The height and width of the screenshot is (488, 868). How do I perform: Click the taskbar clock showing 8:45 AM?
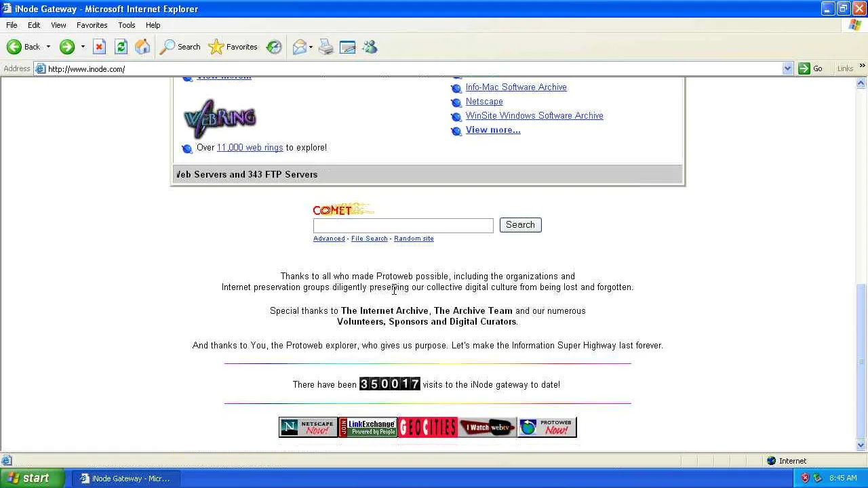click(x=843, y=479)
